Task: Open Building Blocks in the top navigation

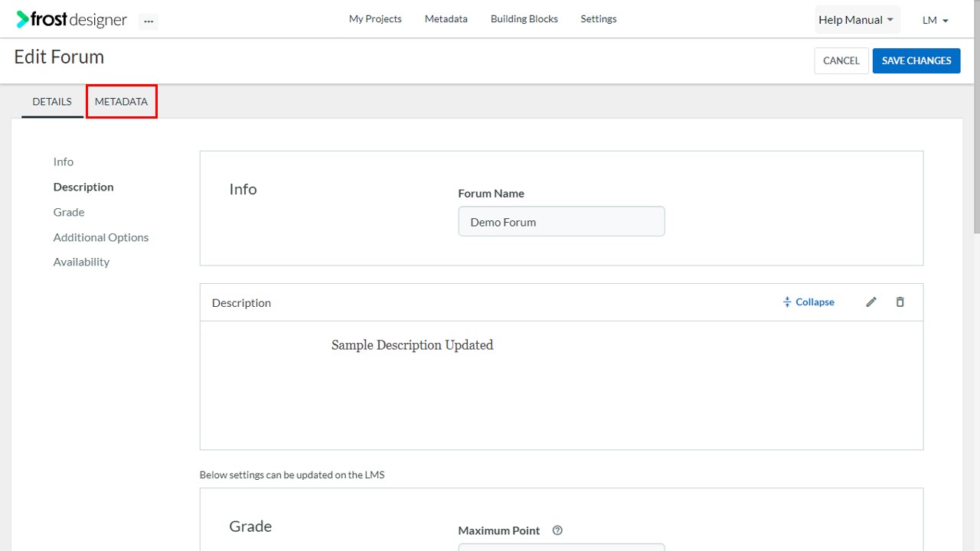Action: click(524, 19)
